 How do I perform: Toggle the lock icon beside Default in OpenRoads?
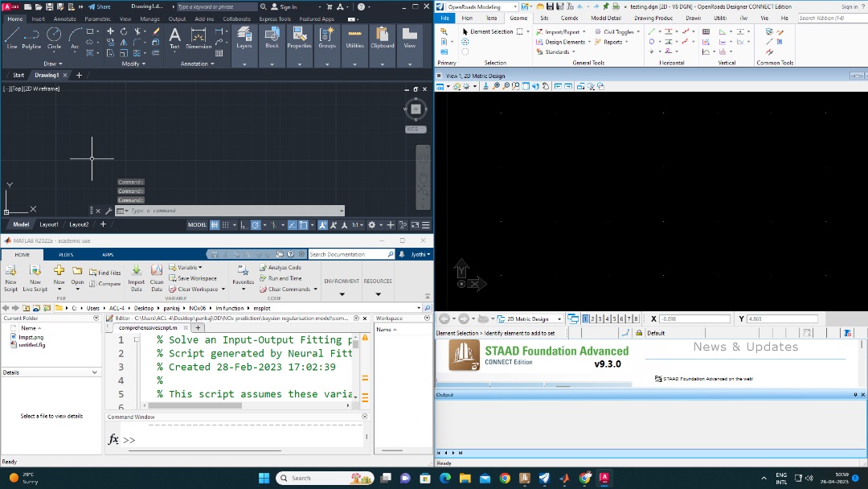pos(639,333)
